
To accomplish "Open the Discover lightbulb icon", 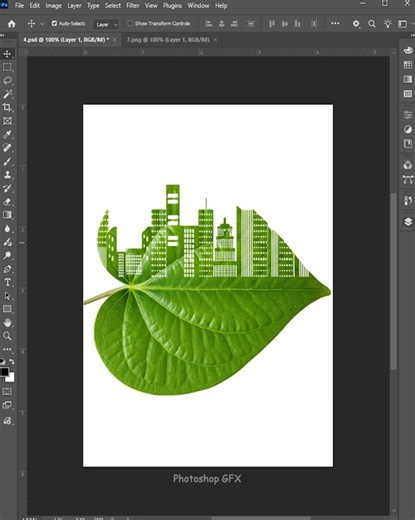I will (x=387, y=24).
